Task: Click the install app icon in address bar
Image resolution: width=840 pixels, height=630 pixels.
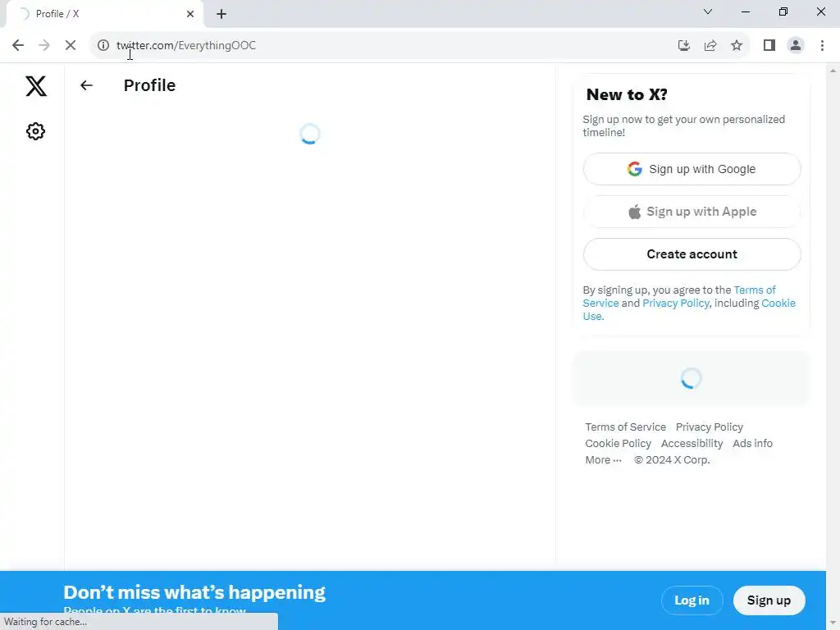Action: (x=683, y=46)
